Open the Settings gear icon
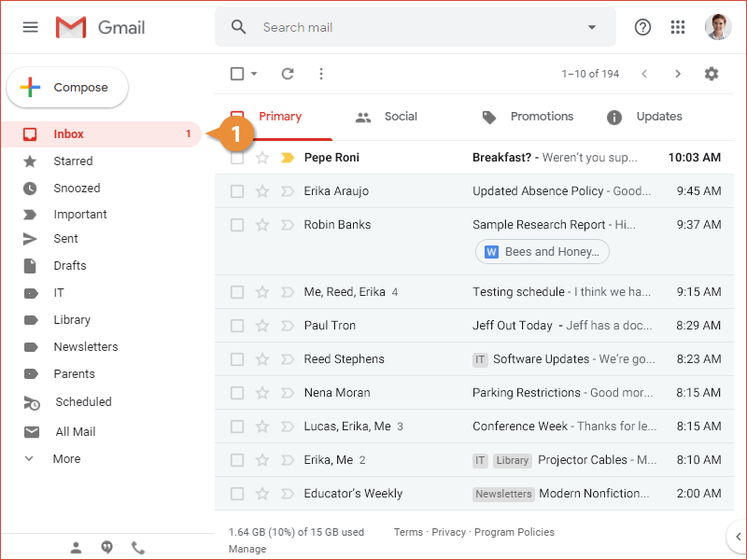 tap(712, 74)
